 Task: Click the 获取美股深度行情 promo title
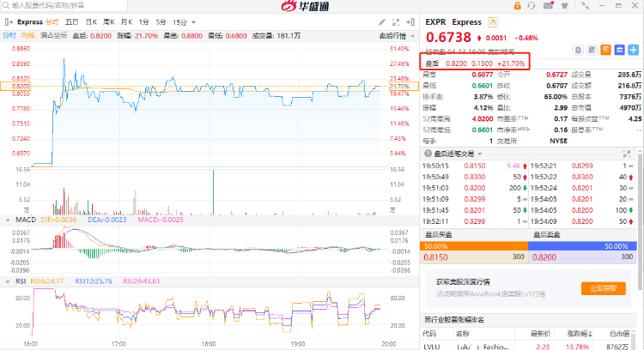click(x=463, y=282)
